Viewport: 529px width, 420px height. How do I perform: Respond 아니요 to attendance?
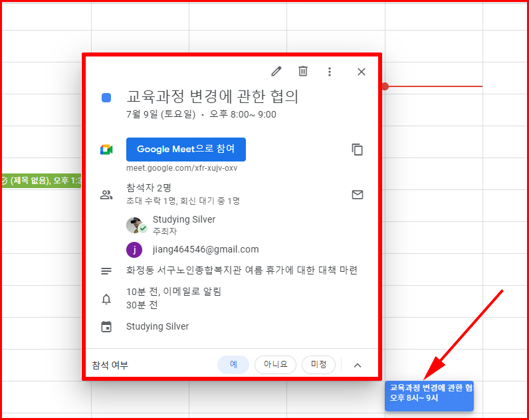pos(275,365)
